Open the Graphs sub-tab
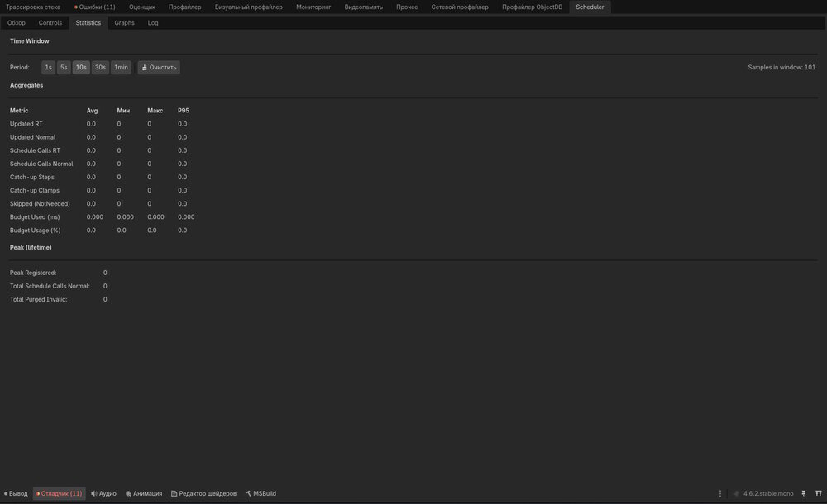The width and height of the screenshot is (827, 504). tap(125, 22)
